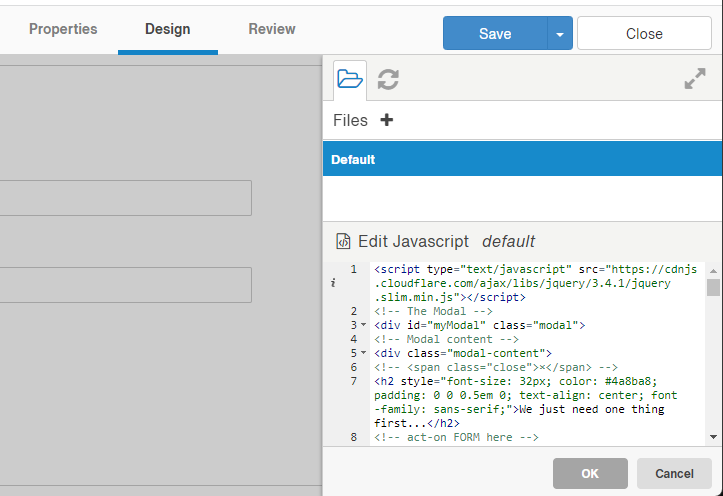Click the 'Edit Javascript' heading text
This screenshot has width=723, height=496.
click(413, 241)
